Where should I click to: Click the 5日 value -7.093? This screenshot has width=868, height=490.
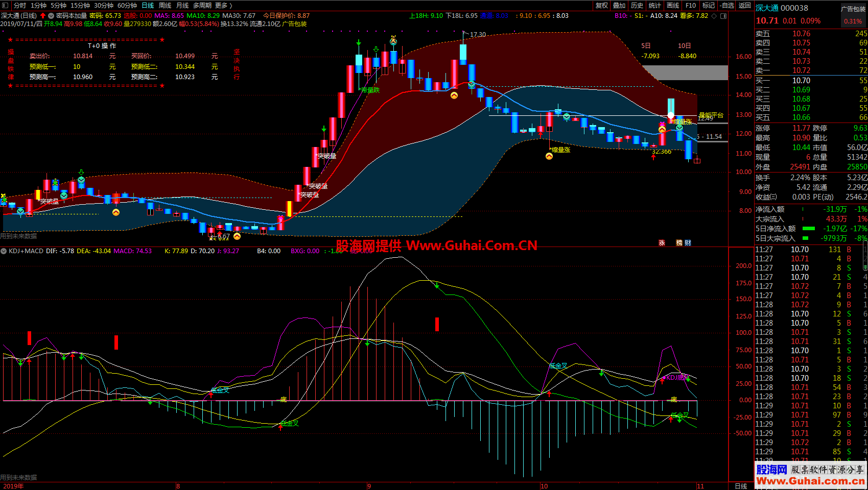coord(650,56)
